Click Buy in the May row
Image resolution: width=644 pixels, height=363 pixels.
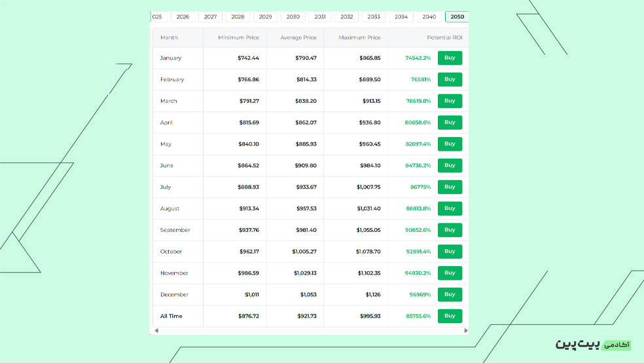tap(450, 144)
